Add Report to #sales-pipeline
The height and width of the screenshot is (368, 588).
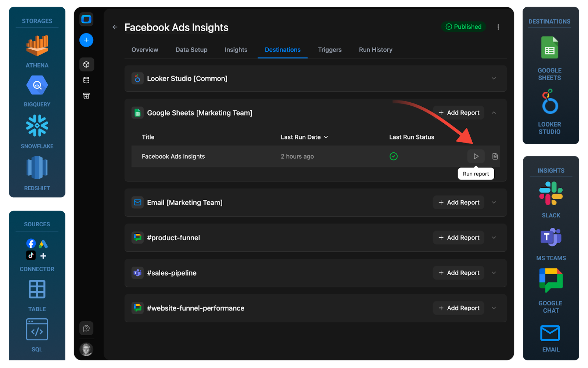[x=459, y=273]
